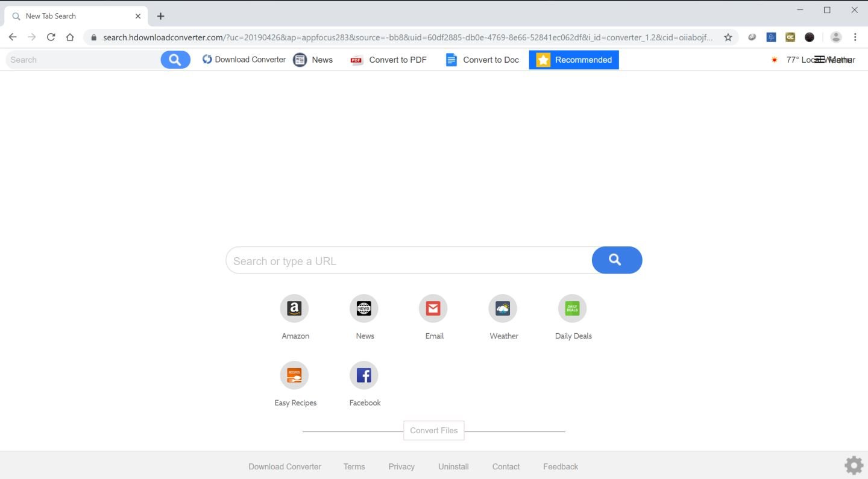868x479 pixels.
Task: Go back using the browser back arrow
Action: pyautogui.click(x=13, y=37)
